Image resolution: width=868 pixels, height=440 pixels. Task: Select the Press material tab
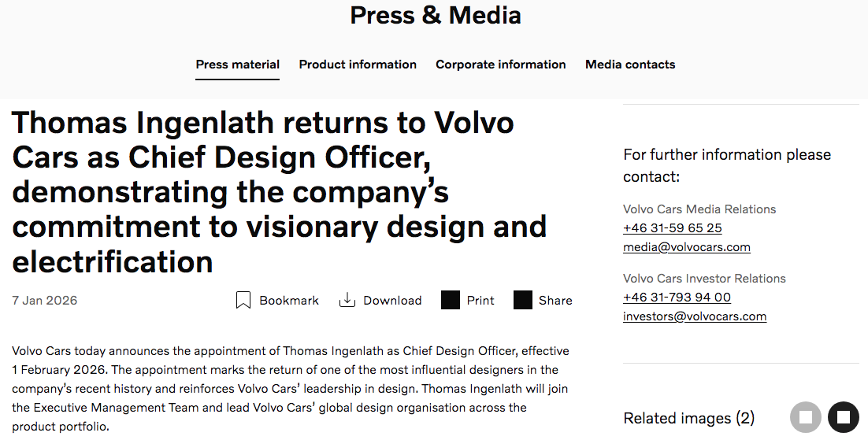click(x=237, y=65)
